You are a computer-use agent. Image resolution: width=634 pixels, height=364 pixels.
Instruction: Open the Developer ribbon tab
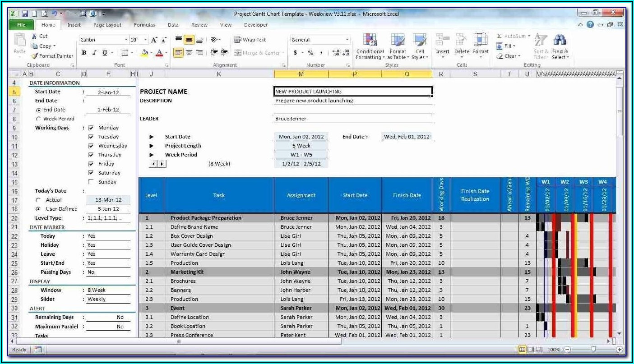(255, 25)
